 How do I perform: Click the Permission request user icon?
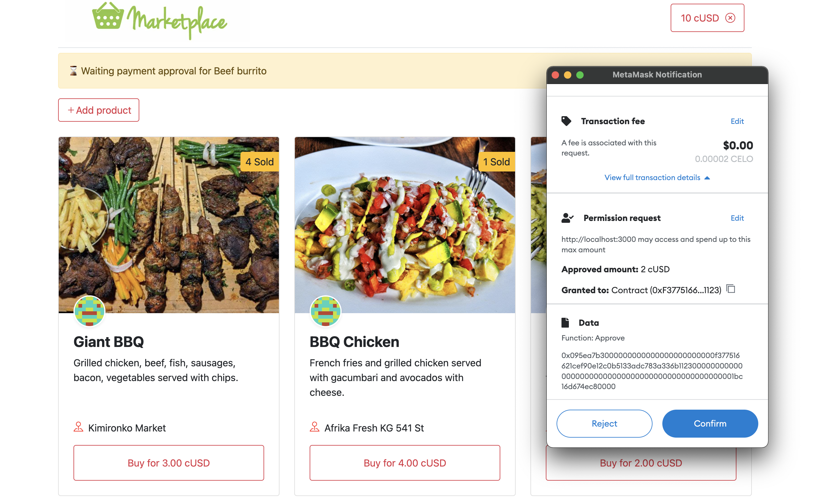[x=567, y=218]
